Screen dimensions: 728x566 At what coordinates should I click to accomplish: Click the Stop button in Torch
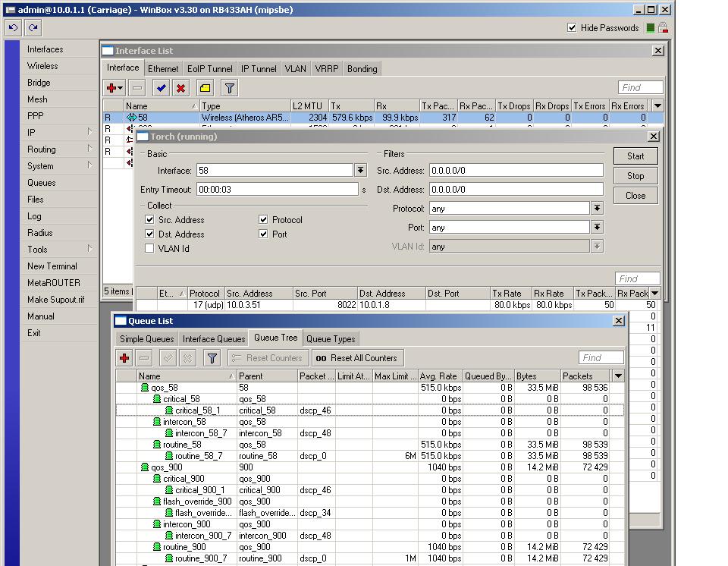(x=635, y=175)
